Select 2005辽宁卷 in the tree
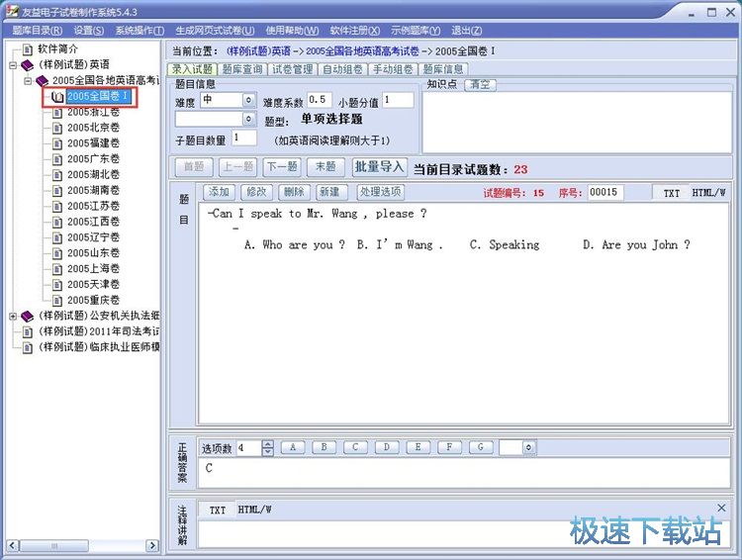The height and width of the screenshot is (560, 742). click(x=93, y=237)
